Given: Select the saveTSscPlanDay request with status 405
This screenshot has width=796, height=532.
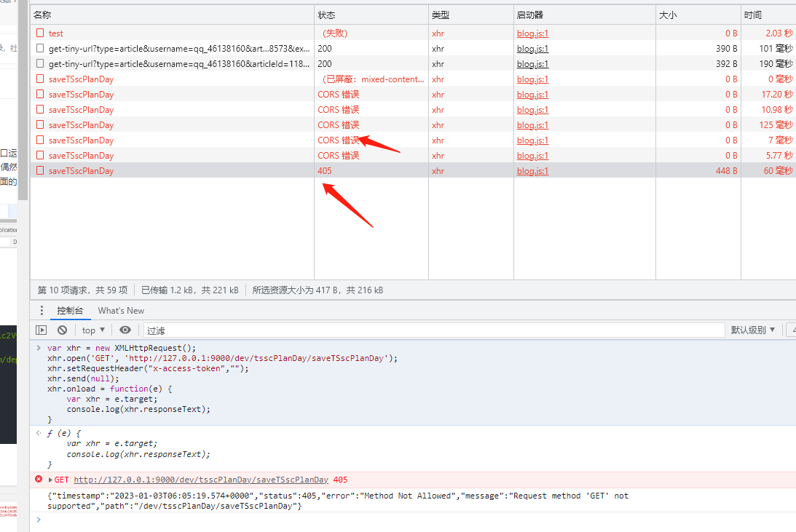Looking at the screenshot, I should pyautogui.click(x=413, y=170).
